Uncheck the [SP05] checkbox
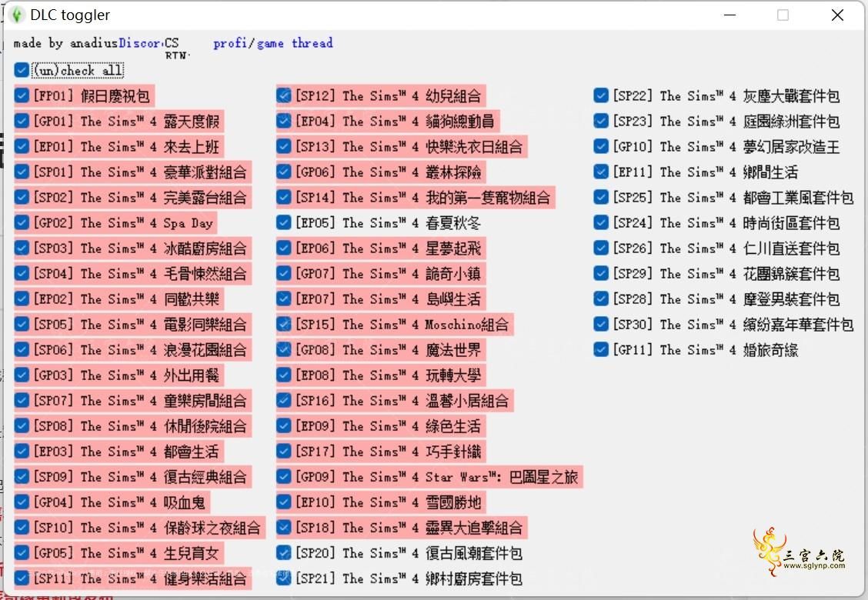This screenshot has height=600, width=868. point(22,325)
